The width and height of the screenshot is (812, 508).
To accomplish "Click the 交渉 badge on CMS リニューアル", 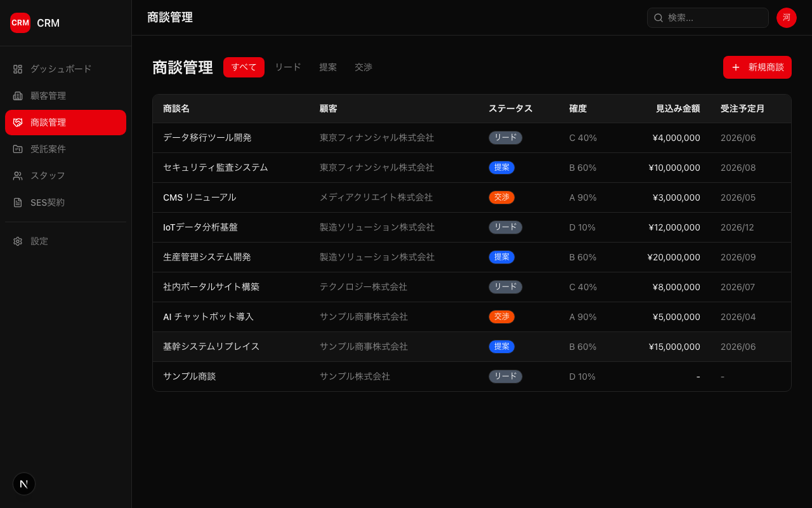I will [x=501, y=197].
